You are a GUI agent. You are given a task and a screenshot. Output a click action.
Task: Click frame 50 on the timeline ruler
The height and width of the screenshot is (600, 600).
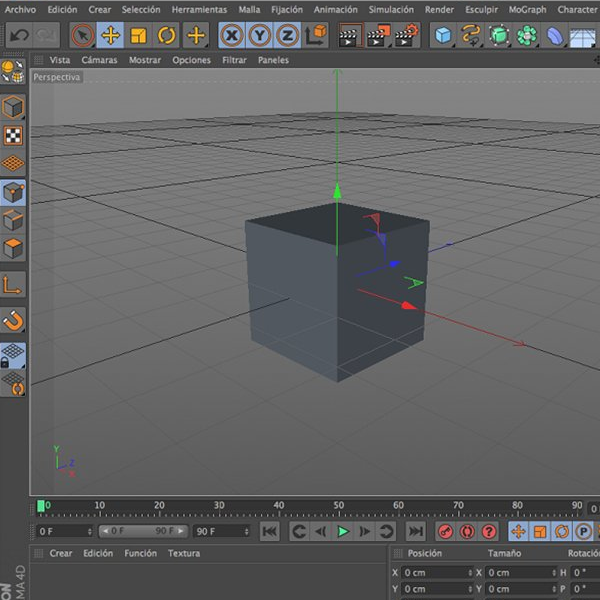[339, 508]
